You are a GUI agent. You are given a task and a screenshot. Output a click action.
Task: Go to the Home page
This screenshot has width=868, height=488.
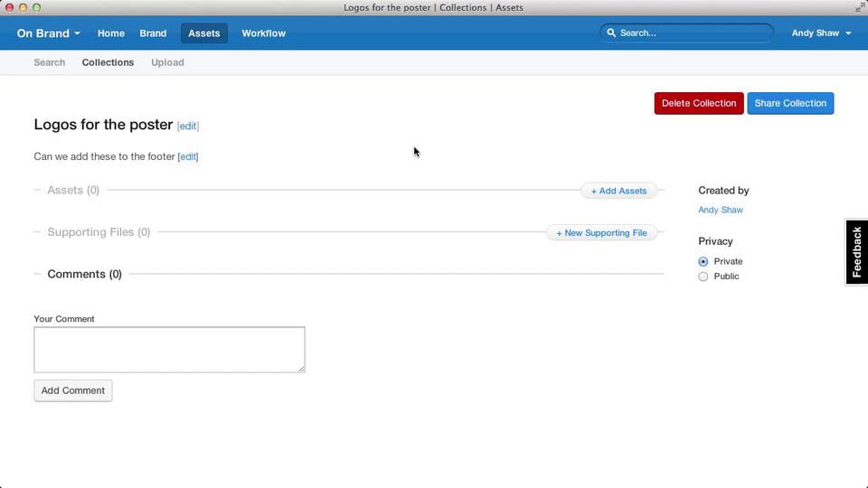[x=110, y=33]
